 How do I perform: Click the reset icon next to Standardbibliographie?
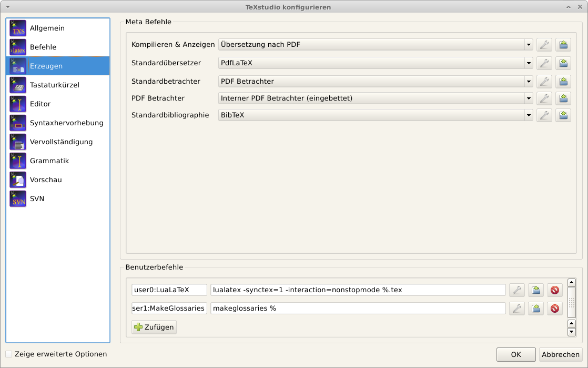tap(563, 115)
